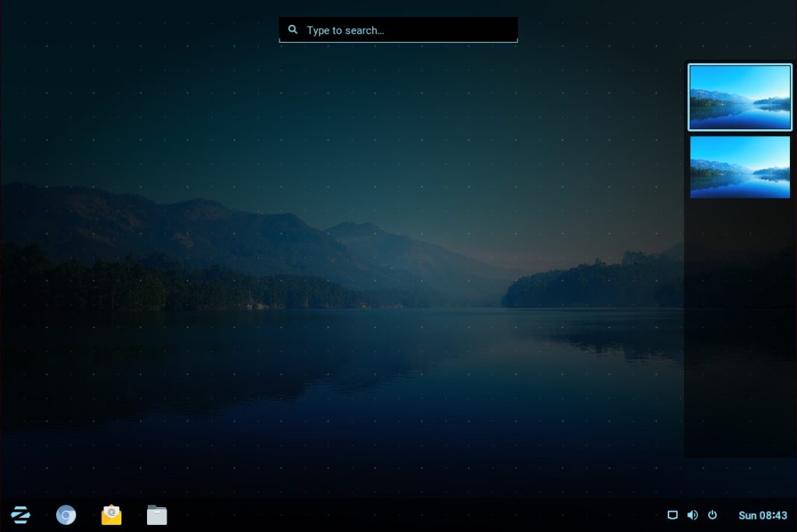Click empty taskbar space right of Files
The height and width of the screenshot is (532, 797).
(x=389, y=515)
